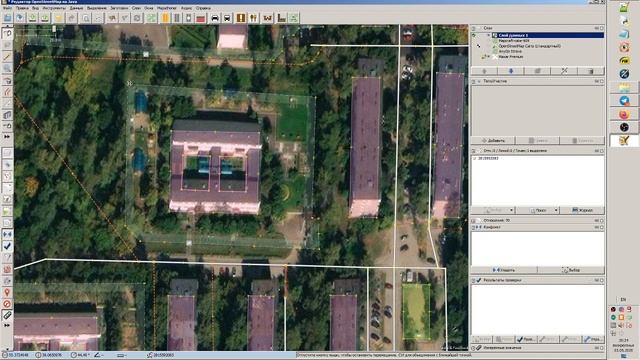This screenshot has height=360, width=640.
Task: Click the orange building preset icon
Action: pos(165,18)
